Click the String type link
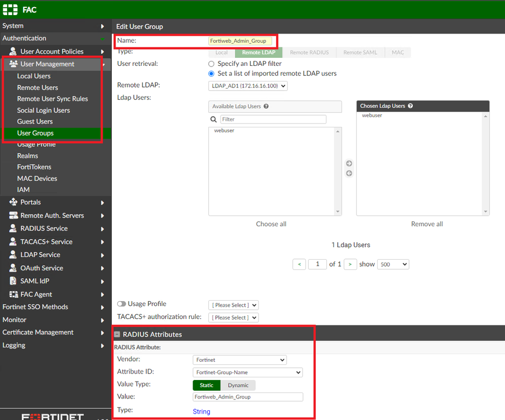 pyautogui.click(x=201, y=411)
